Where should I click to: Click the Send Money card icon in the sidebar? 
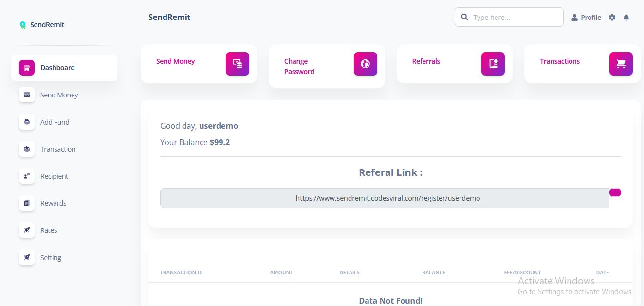click(27, 95)
